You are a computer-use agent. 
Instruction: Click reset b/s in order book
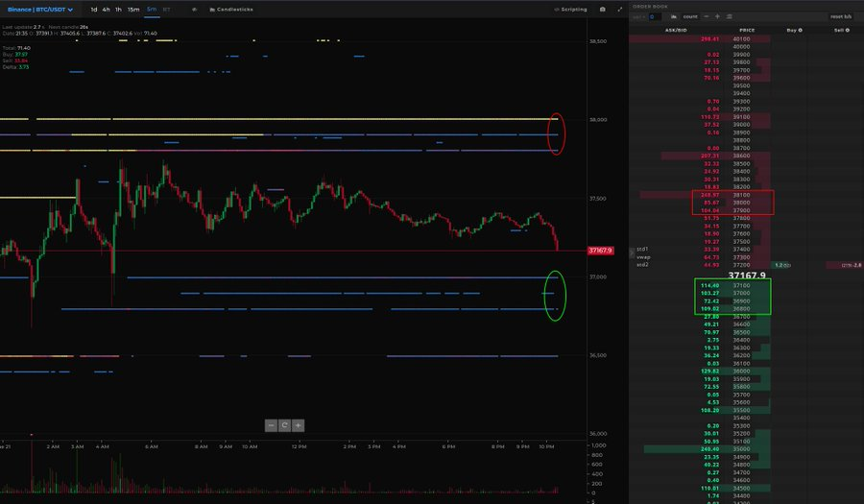click(840, 16)
